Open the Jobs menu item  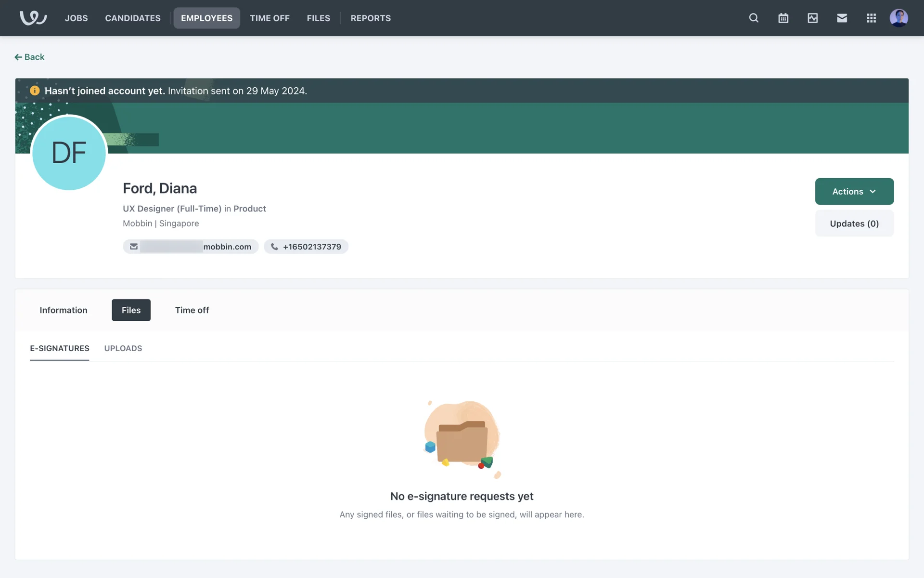tap(76, 18)
